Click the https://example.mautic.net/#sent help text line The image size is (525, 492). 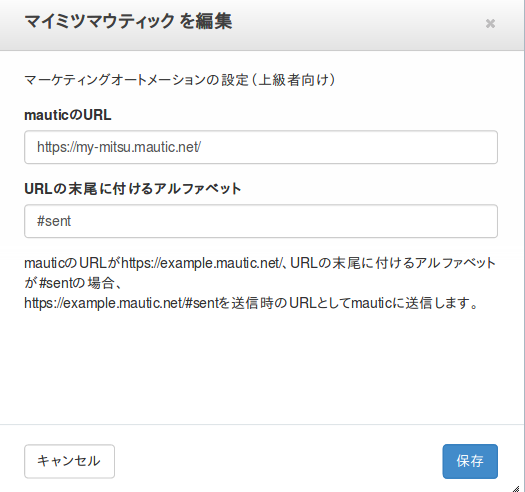[x=250, y=303]
